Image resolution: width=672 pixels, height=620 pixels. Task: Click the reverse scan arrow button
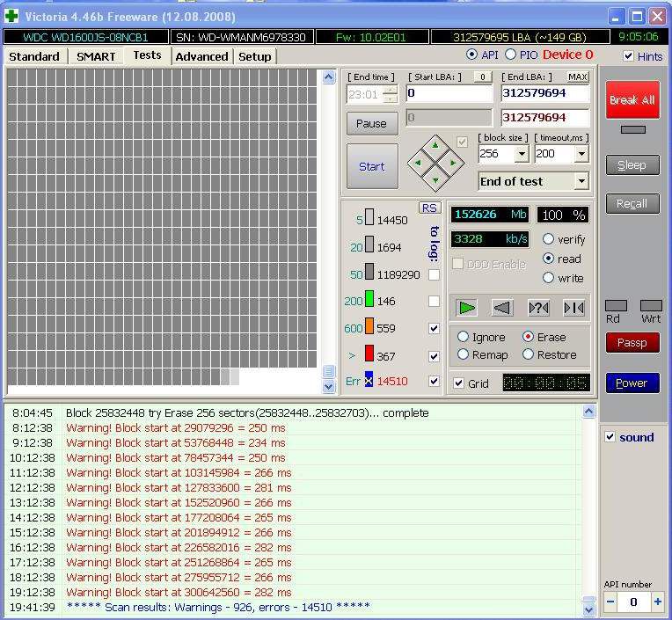(502, 308)
